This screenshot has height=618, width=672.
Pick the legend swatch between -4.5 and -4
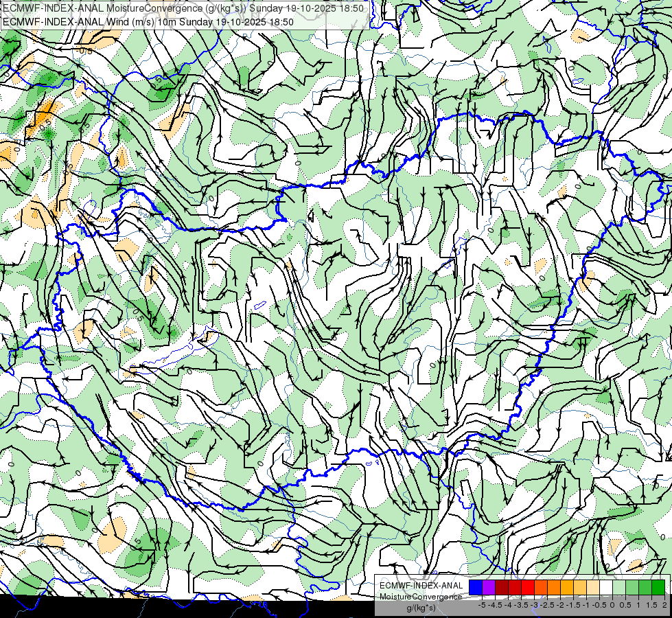click(x=502, y=588)
